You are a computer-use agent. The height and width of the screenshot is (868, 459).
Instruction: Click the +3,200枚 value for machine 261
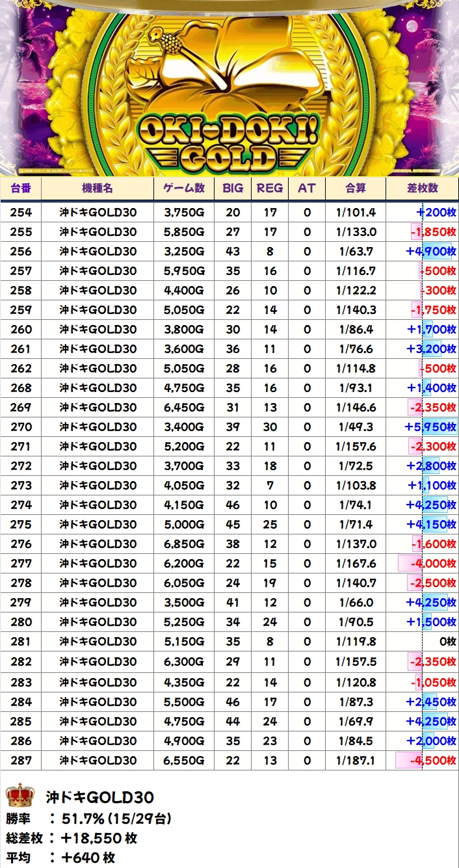[x=432, y=349]
